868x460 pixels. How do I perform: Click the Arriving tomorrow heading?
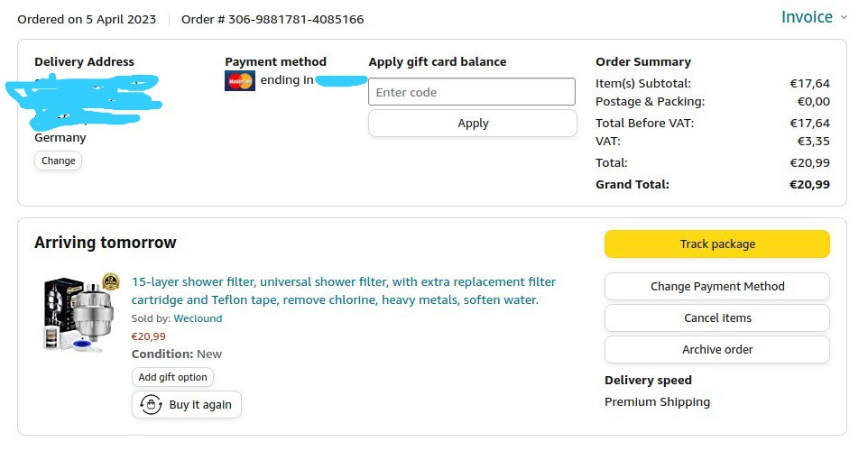point(106,243)
